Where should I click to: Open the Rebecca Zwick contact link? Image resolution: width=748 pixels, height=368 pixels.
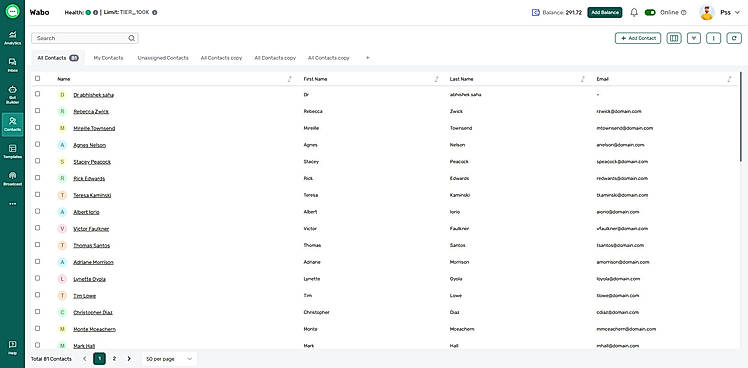tap(91, 112)
